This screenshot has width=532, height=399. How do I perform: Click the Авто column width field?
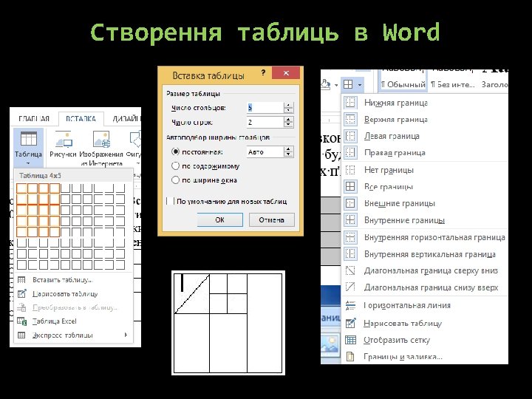tap(265, 151)
